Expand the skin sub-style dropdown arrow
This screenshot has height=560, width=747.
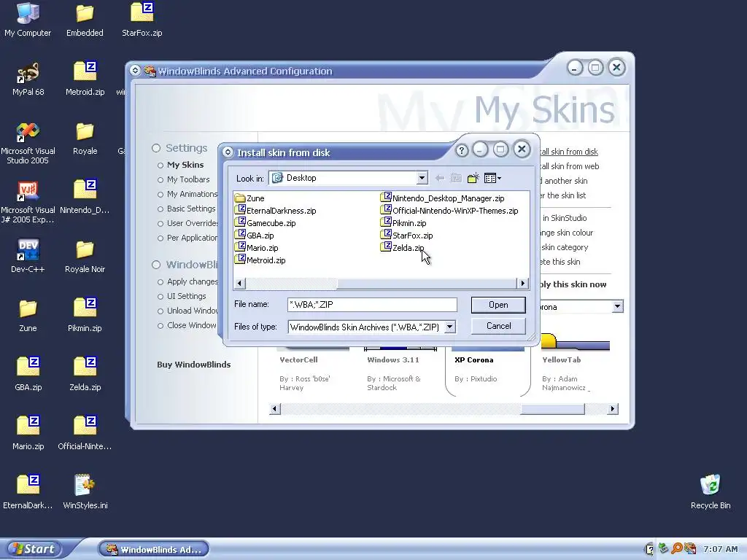(x=617, y=306)
